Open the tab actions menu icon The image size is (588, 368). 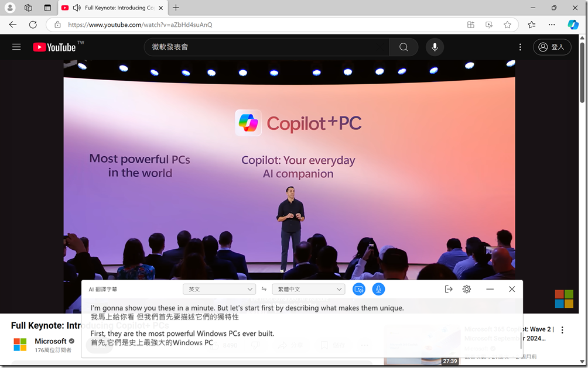click(x=47, y=8)
